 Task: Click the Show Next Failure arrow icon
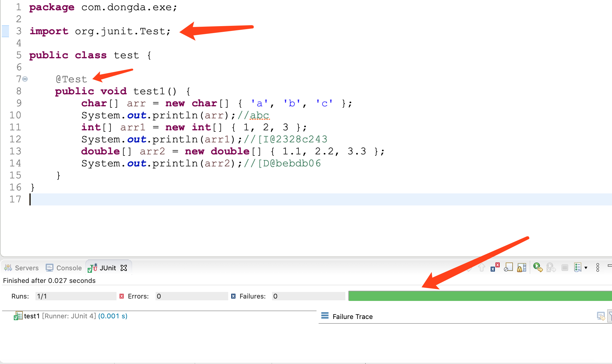[469, 267]
